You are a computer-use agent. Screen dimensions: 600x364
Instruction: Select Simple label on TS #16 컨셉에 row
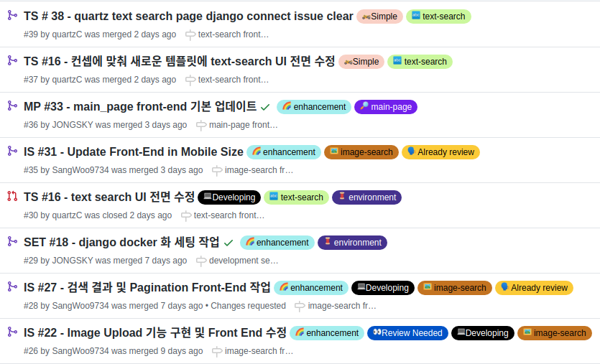(x=361, y=62)
